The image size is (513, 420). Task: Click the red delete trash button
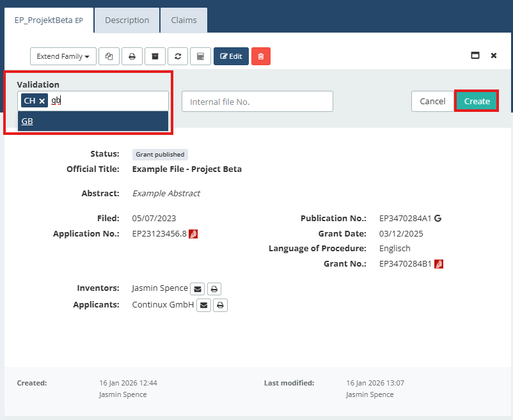point(261,56)
